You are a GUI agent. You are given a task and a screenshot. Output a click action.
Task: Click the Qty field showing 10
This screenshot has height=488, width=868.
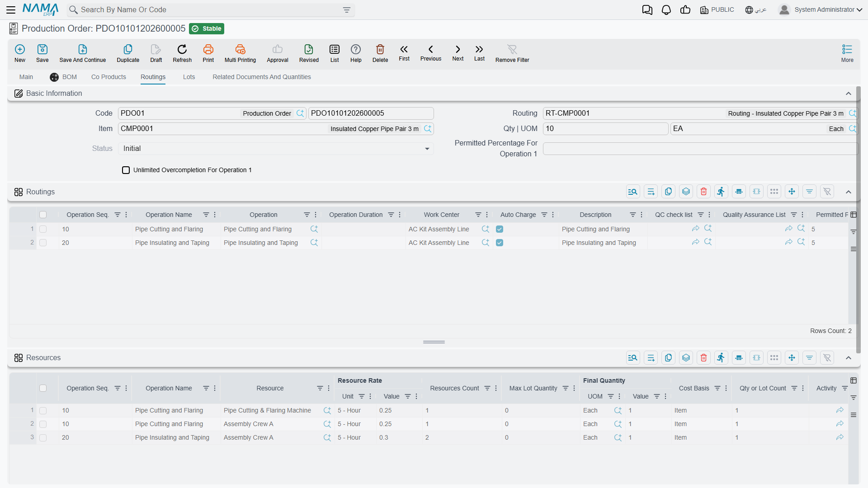click(605, 129)
